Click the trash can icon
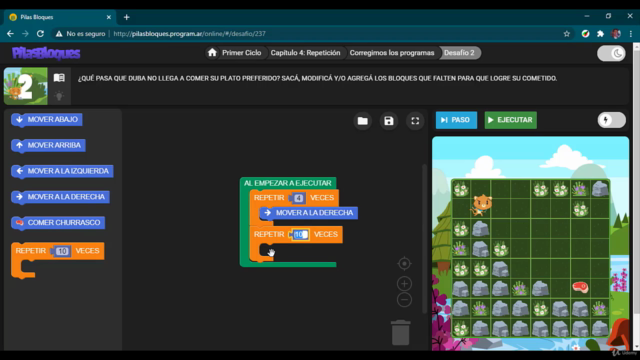 [400, 332]
